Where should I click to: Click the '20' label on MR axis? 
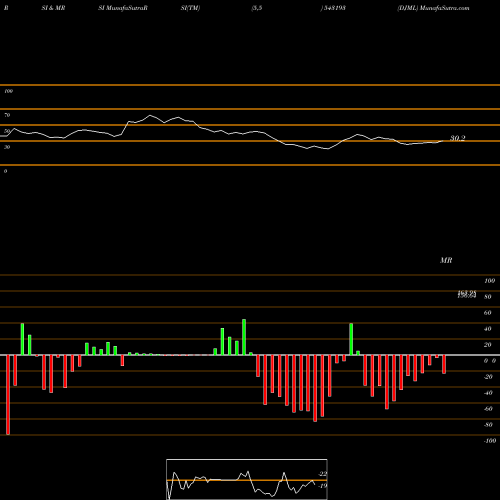coord(488,345)
